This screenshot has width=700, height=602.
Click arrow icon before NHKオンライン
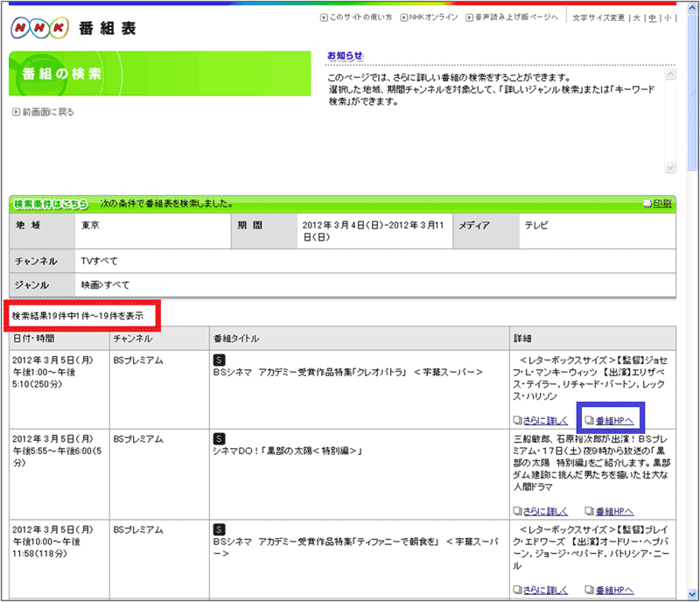tap(402, 17)
